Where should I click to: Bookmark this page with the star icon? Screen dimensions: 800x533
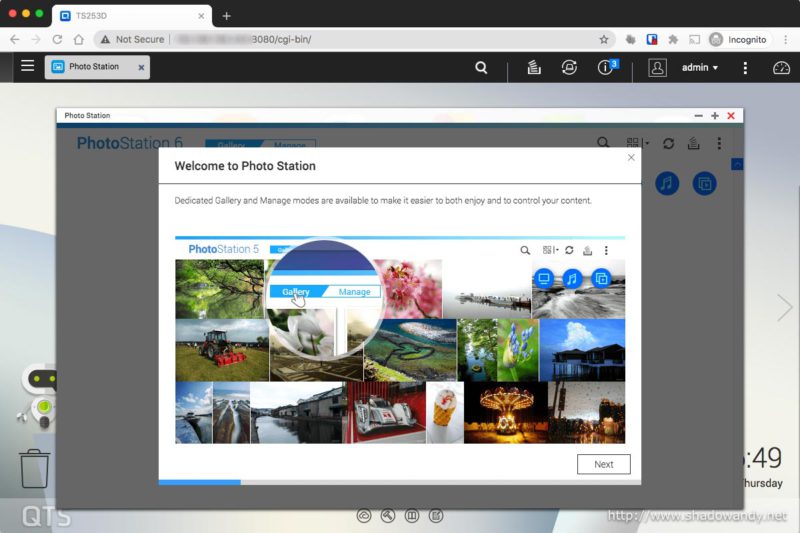coord(603,39)
